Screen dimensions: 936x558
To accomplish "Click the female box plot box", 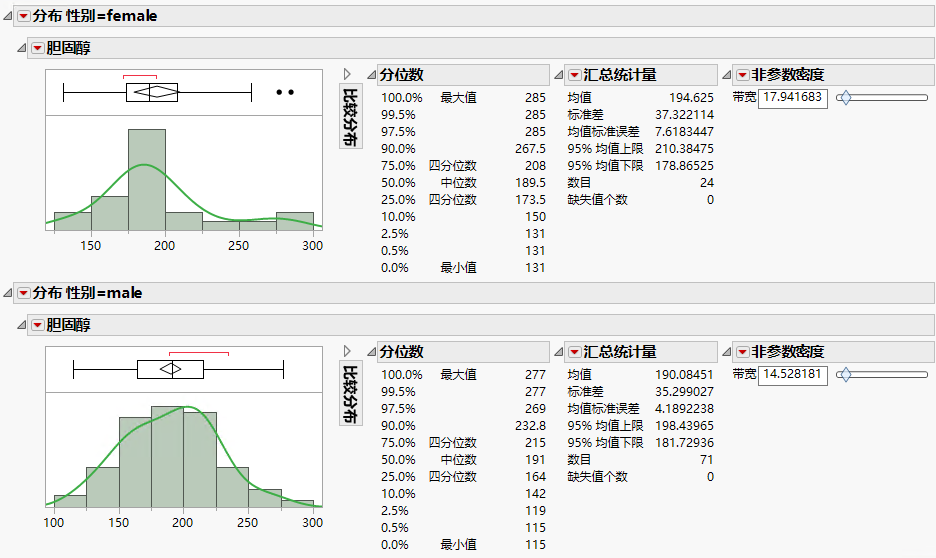I will click(152, 93).
